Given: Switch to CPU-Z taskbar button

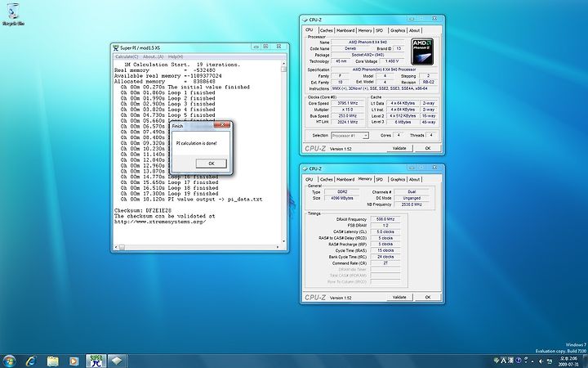Looking at the screenshot, I should pos(118,361).
